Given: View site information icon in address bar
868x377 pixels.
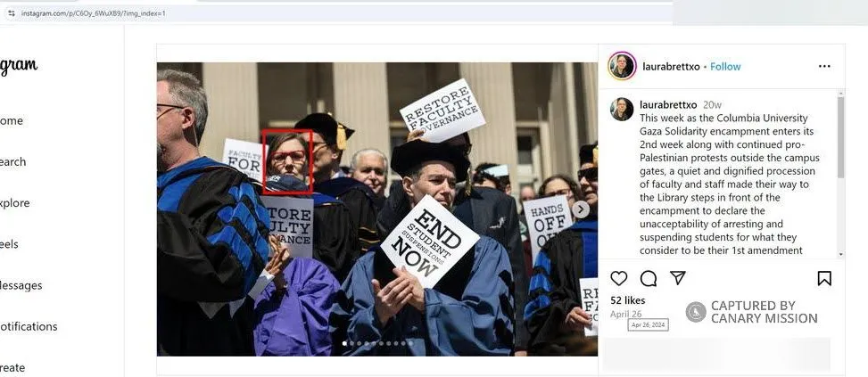Looking at the screenshot, I should tap(11, 13).
